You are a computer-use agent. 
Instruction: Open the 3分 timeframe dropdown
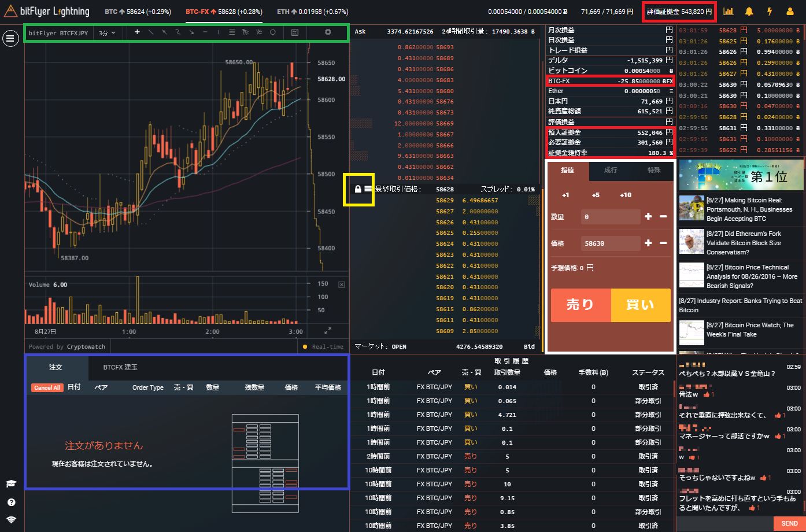[106, 33]
